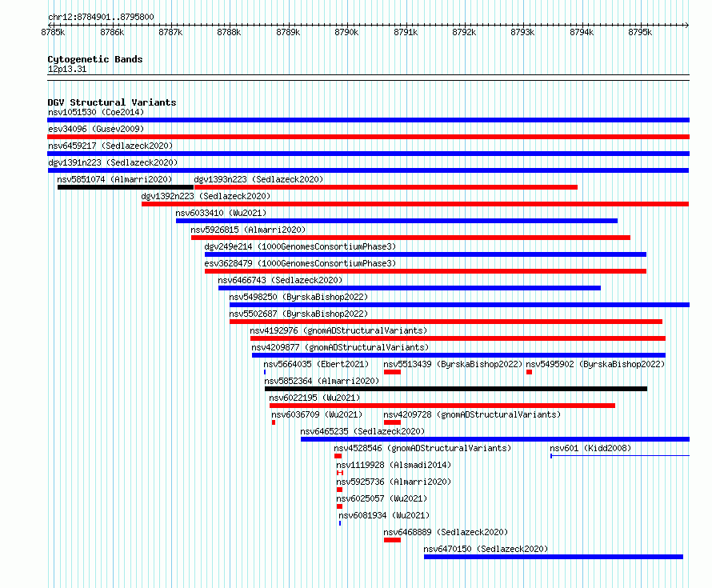Open the dgv1392n223 (Sedlazeck2020) variant label
Screen dimensions: 712x588
pyautogui.click(x=206, y=196)
